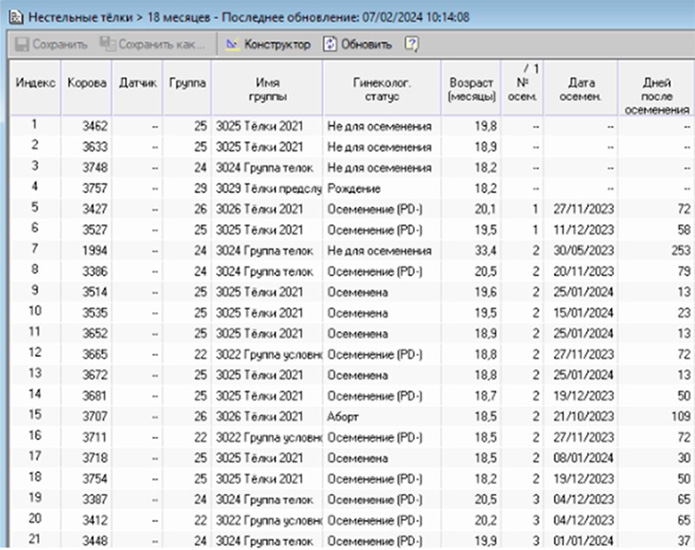Click the Рождение status cell
Viewport: 695px width, 550px height.
[x=382, y=189]
